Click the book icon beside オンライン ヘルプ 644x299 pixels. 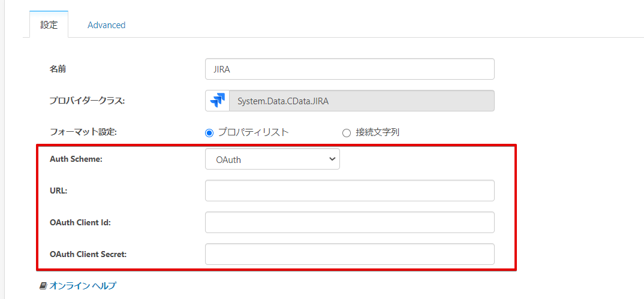pos(43,286)
